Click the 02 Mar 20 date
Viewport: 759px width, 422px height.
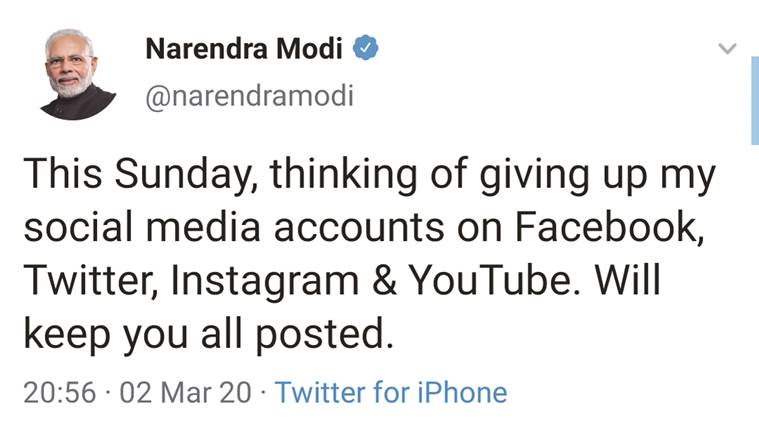185,392
